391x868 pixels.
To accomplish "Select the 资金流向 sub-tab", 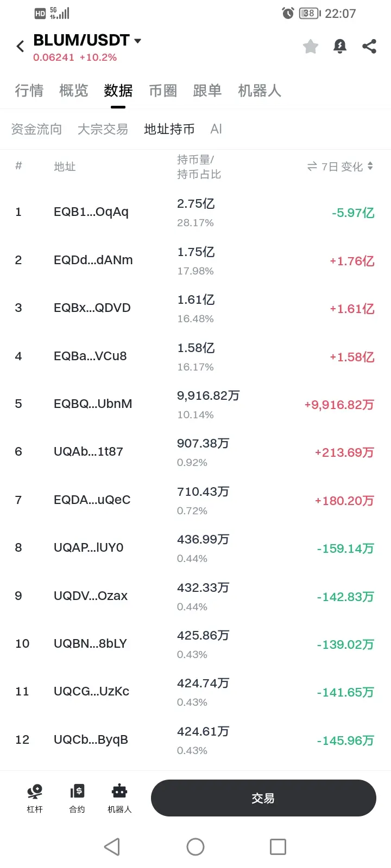I will [36, 129].
